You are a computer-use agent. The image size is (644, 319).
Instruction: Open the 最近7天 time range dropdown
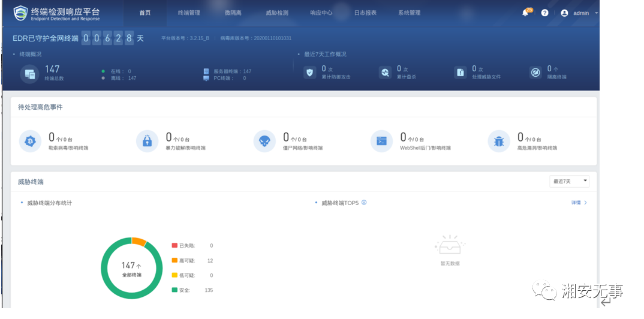coord(569,181)
